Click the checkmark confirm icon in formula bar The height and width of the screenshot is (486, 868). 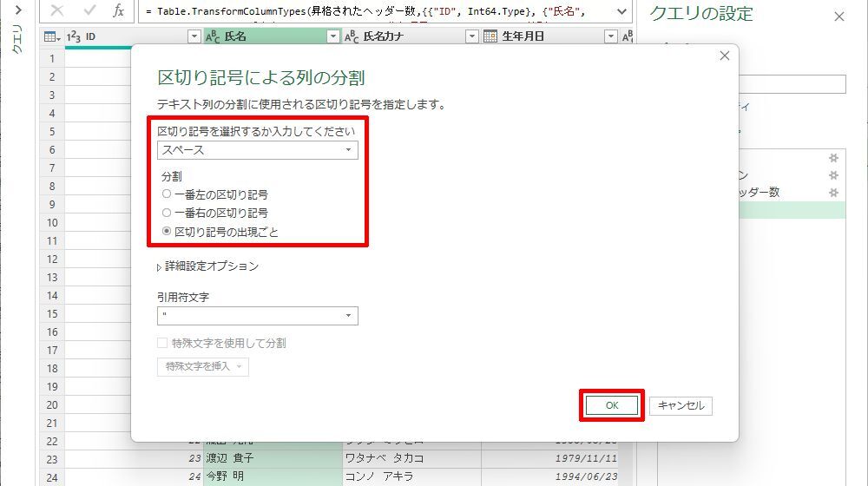(89, 11)
